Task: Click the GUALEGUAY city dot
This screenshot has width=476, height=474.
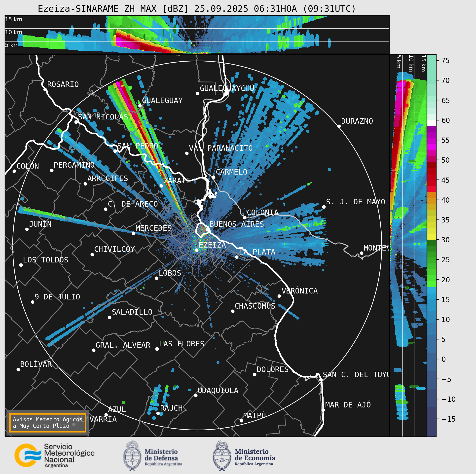Action: pyautogui.click(x=140, y=106)
